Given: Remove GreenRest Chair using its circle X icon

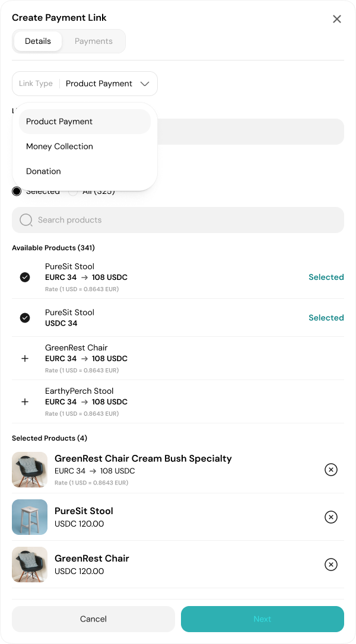Looking at the screenshot, I should [331, 565].
